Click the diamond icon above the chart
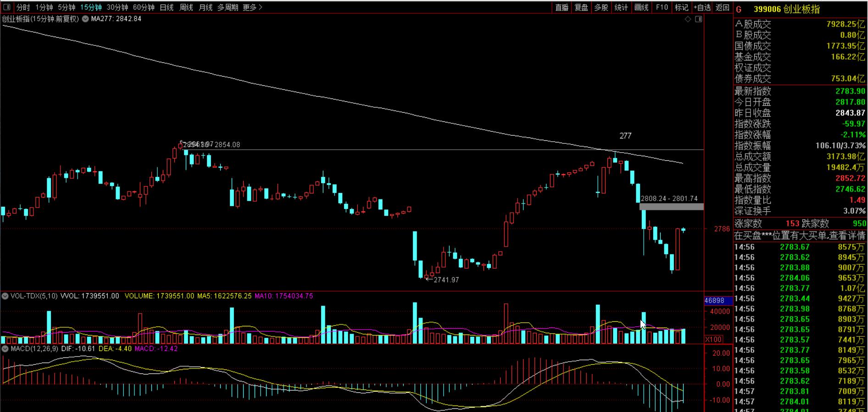Screen dimensions: 868x412 coord(688,19)
